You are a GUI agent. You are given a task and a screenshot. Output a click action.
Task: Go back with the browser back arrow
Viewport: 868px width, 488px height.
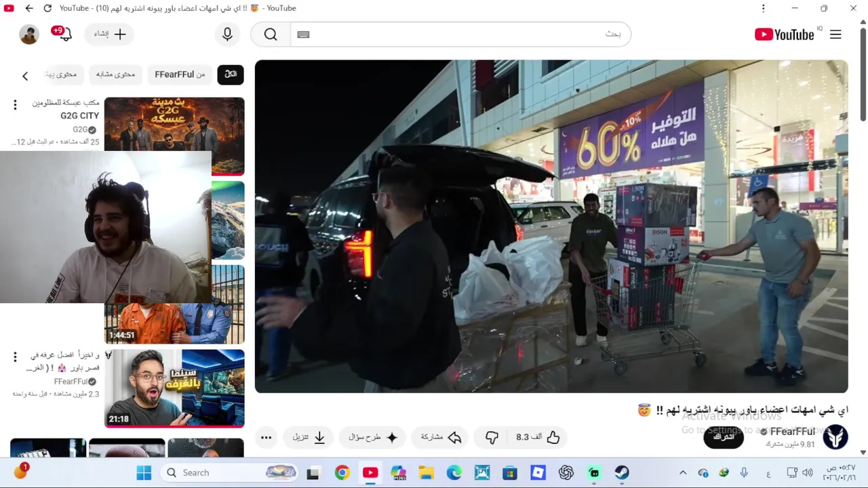[28, 8]
